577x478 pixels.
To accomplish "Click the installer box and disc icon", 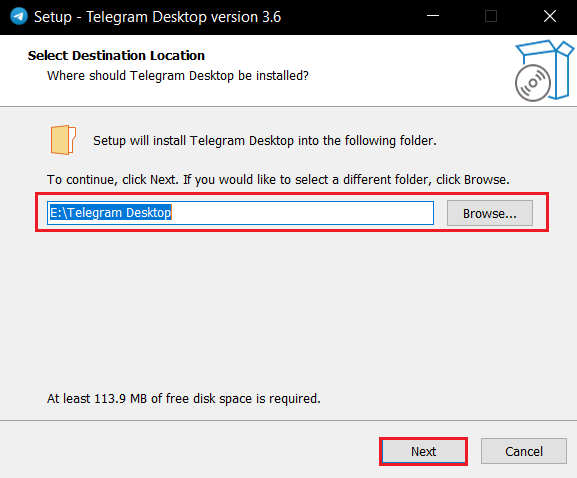I will (544, 71).
